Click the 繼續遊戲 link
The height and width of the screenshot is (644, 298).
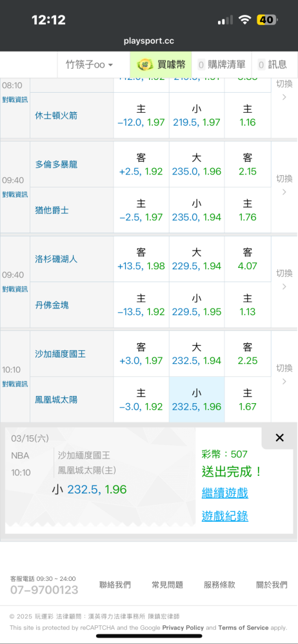tap(224, 493)
